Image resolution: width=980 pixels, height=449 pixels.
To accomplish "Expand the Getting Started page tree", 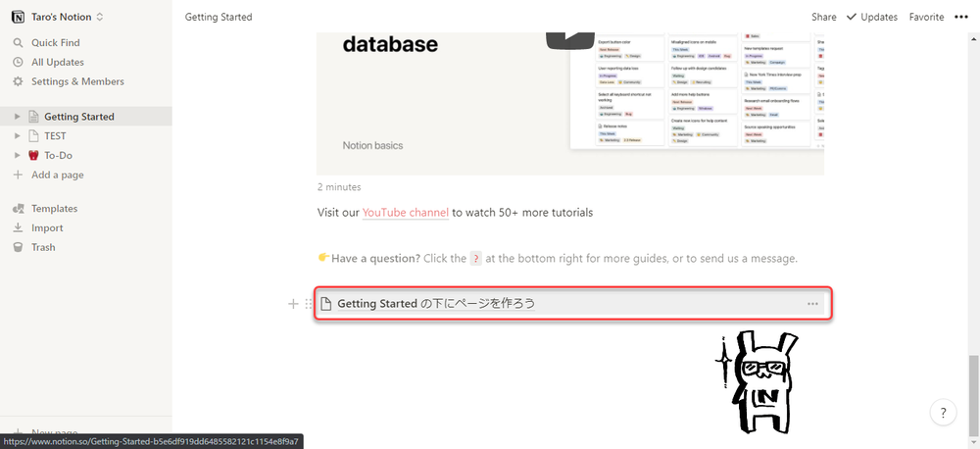I will coord(18,117).
